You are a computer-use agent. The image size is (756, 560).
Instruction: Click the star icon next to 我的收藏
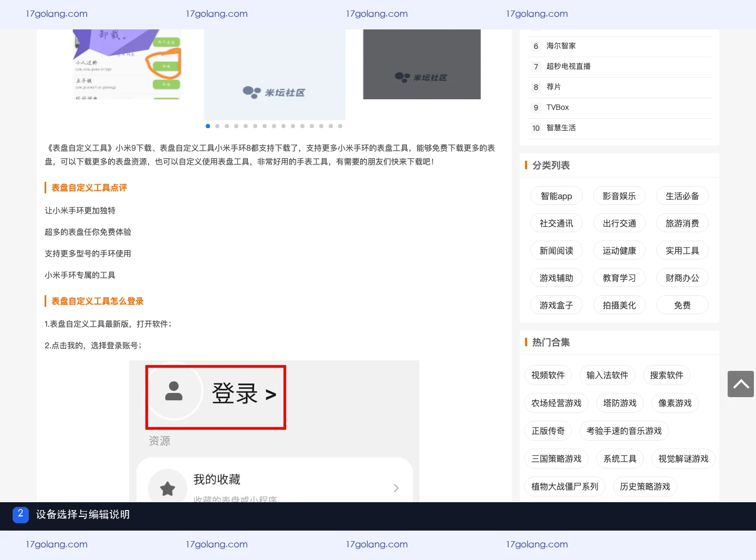(167, 489)
